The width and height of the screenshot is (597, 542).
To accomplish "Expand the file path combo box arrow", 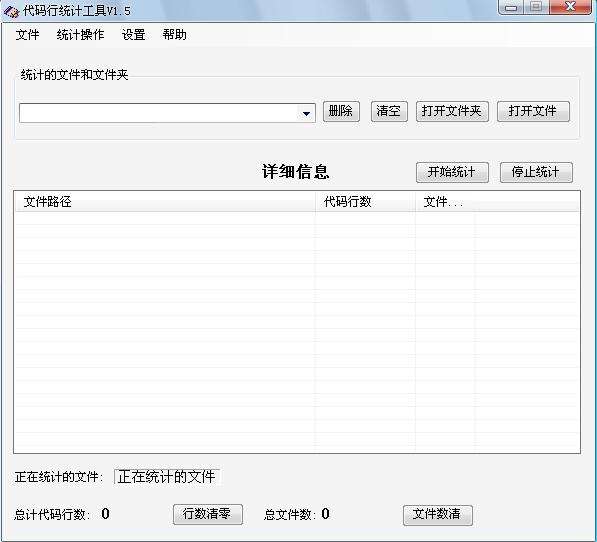I will tap(306, 113).
